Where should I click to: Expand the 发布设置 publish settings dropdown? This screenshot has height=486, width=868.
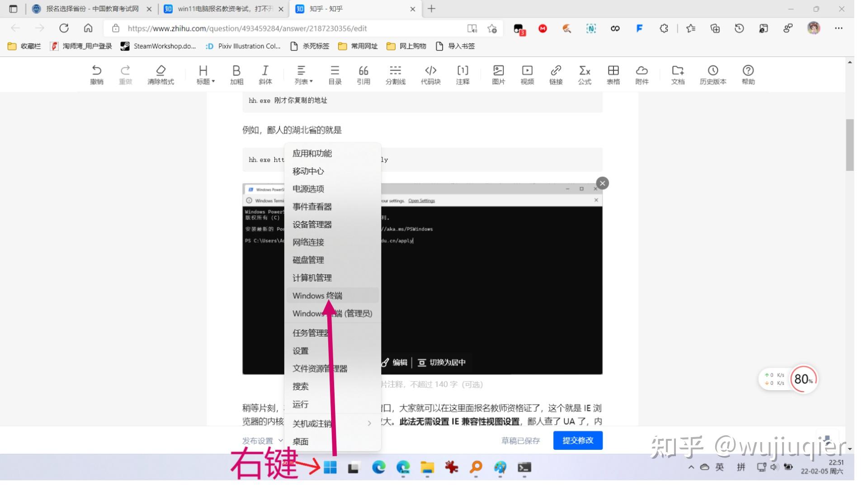tap(261, 440)
